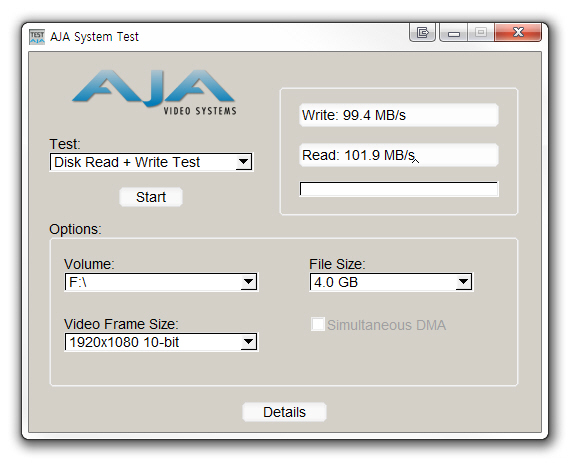The image size is (573, 463).
Task: Close the AJA System Test window
Action: (518, 33)
